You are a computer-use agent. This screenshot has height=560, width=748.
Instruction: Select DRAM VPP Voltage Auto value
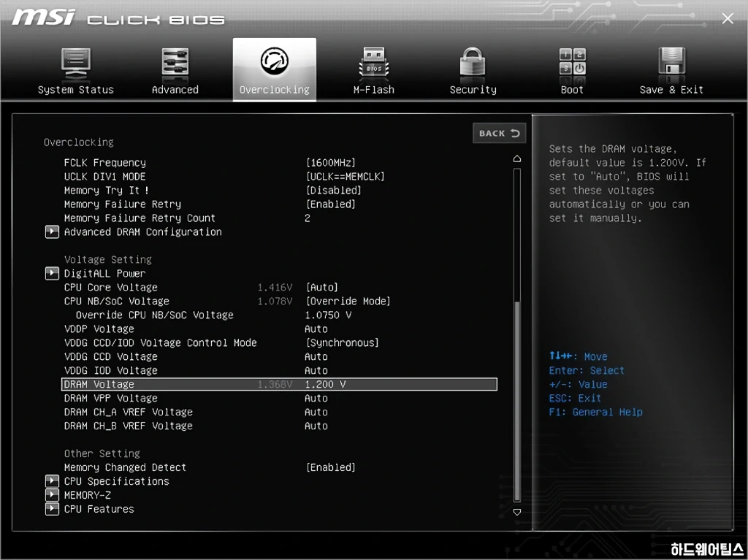point(316,398)
